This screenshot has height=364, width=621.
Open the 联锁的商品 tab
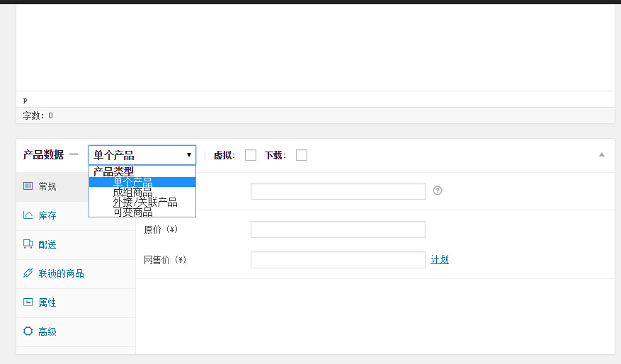76,274
